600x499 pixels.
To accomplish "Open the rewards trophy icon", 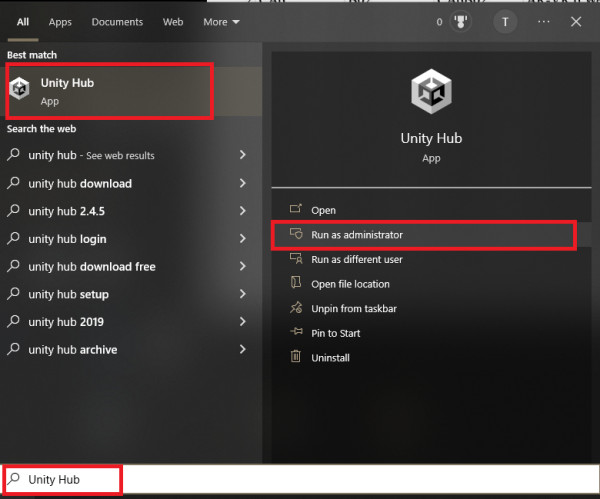I will pyautogui.click(x=460, y=22).
